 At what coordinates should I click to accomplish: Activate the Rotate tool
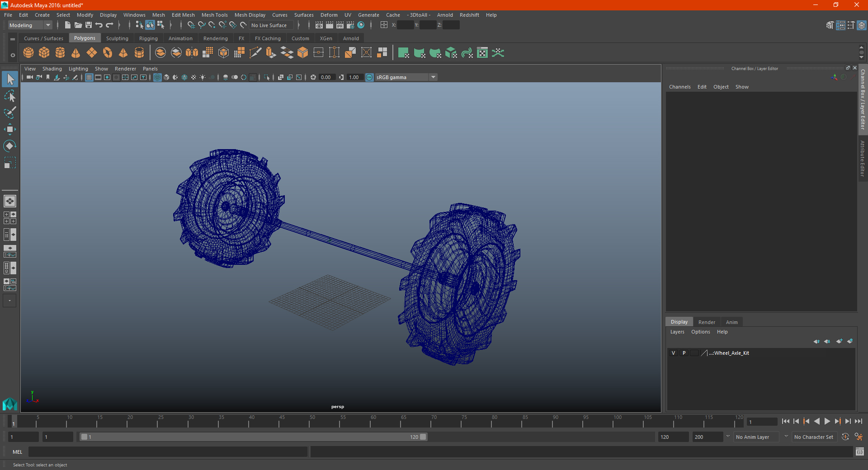pyautogui.click(x=10, y=146)
